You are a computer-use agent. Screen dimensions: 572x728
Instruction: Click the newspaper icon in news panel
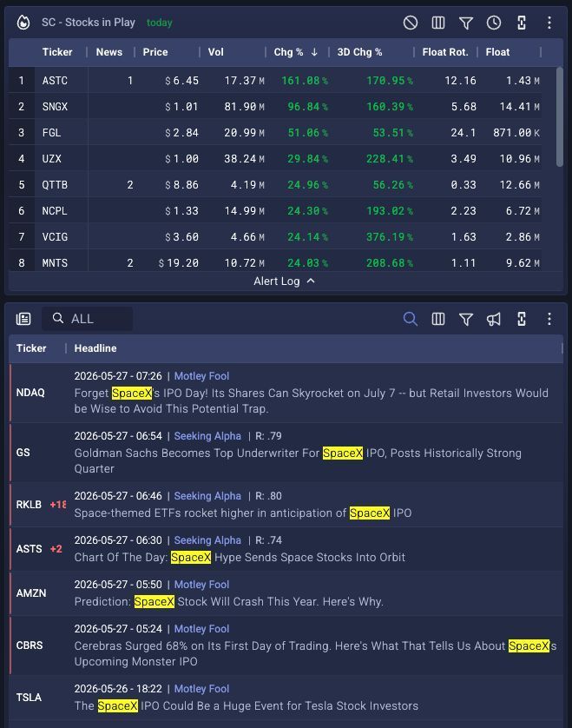tap(23, 319)
